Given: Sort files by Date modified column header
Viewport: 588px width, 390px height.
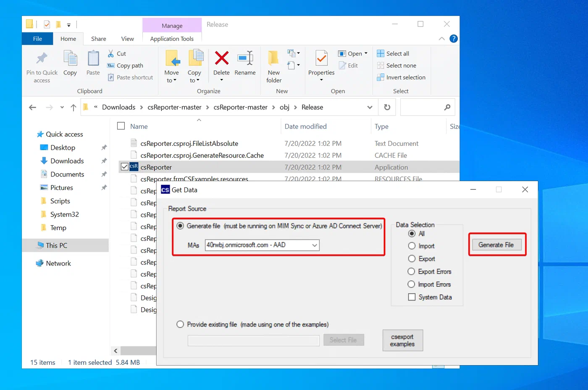Looking at the screenshot, I should 305,126.
